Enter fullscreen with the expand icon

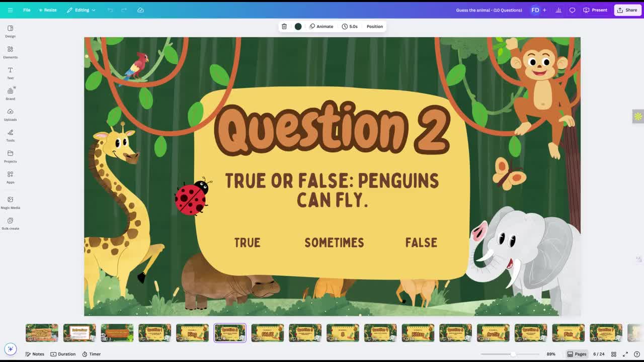point(625,354)
